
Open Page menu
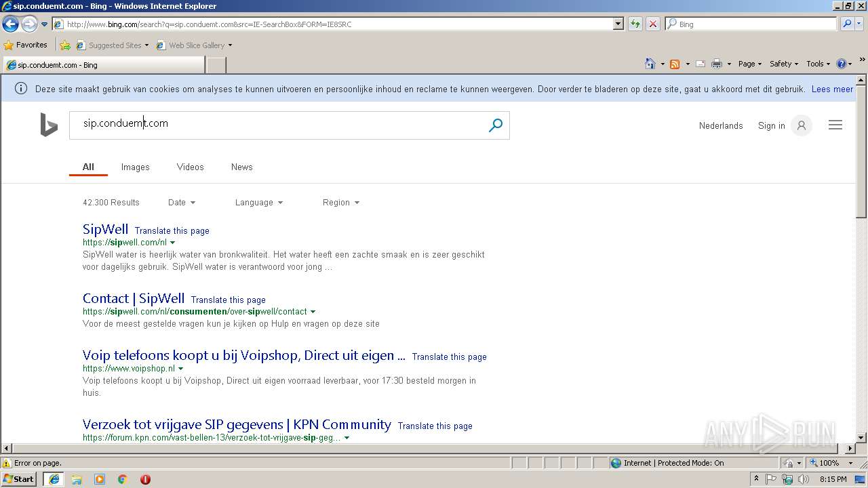tap(750, 64)
